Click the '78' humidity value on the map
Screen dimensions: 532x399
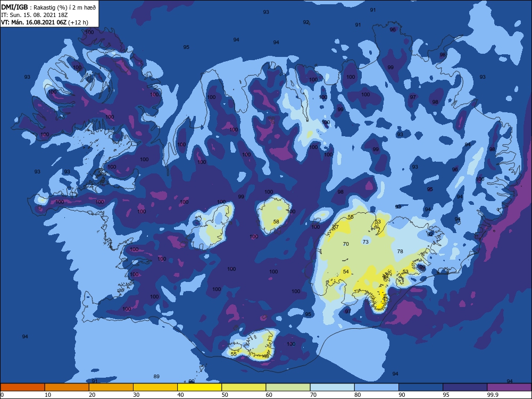400,252
